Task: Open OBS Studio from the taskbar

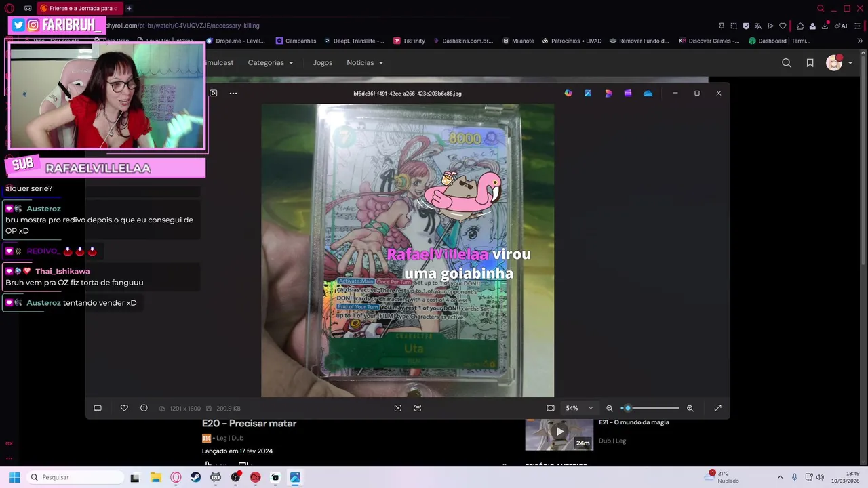Action: pyautogui.click(x=235, y=477)
